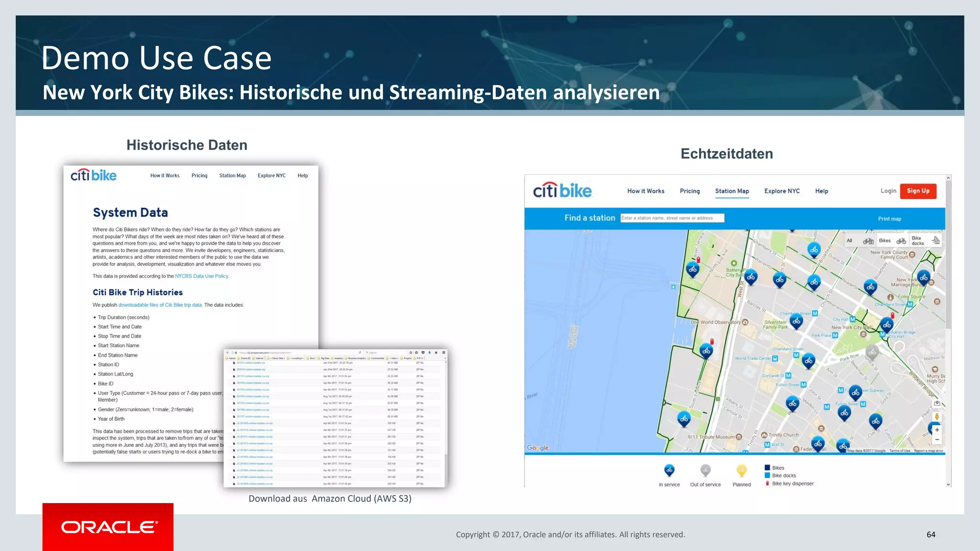Click the map zoom in plus button
The height and width of the screenshot is (551, 980).
click(x=937, y=430)
